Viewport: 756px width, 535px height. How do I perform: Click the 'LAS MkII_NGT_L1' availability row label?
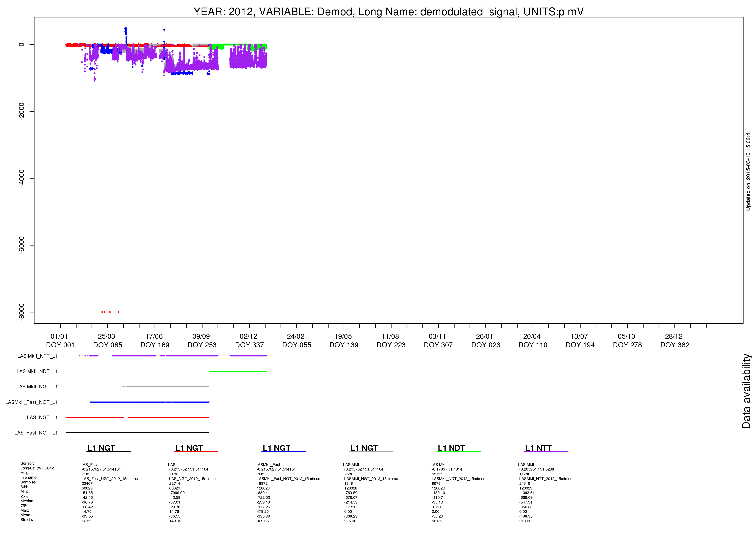point(37,387)
